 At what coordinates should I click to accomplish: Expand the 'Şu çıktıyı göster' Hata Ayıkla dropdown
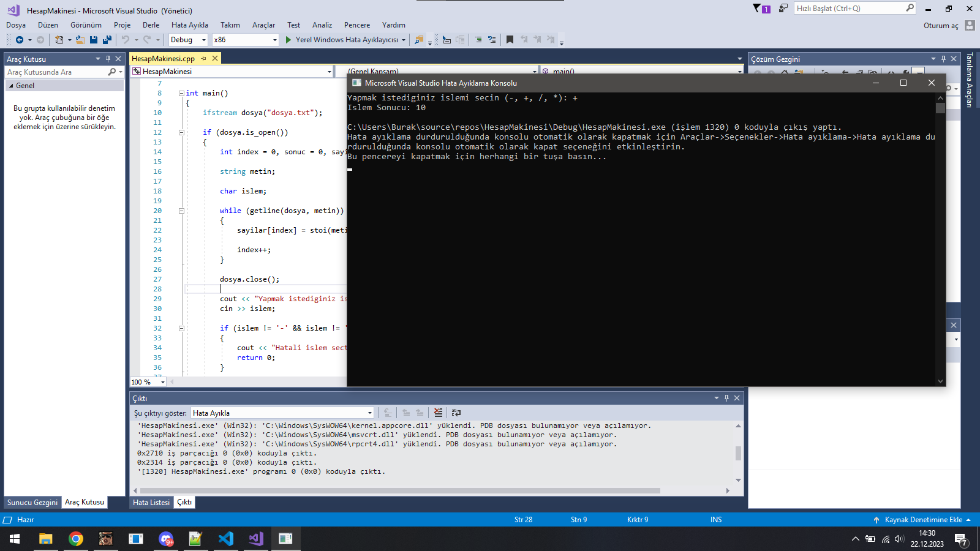pos(369,413)
